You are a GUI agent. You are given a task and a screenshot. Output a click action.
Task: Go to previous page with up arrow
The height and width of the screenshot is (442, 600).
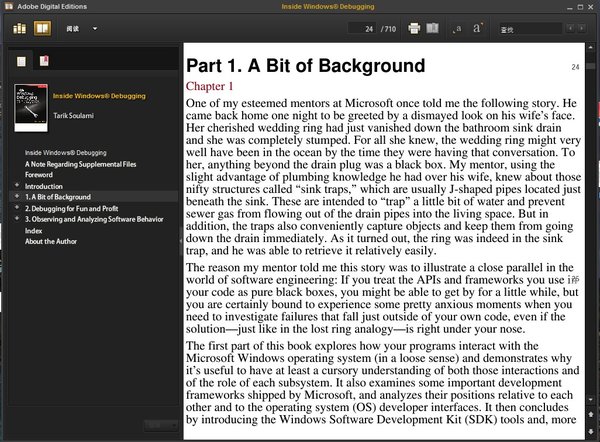590,414
